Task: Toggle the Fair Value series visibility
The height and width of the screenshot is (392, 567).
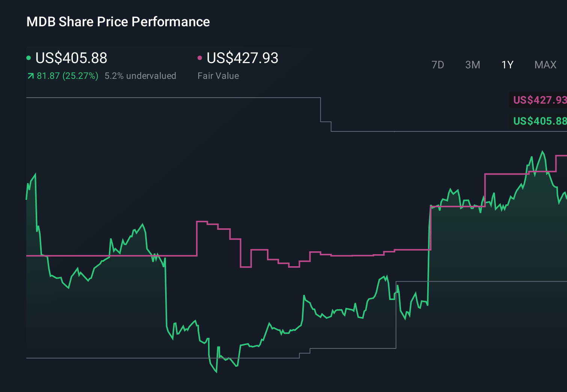Action: pos(242,58)
